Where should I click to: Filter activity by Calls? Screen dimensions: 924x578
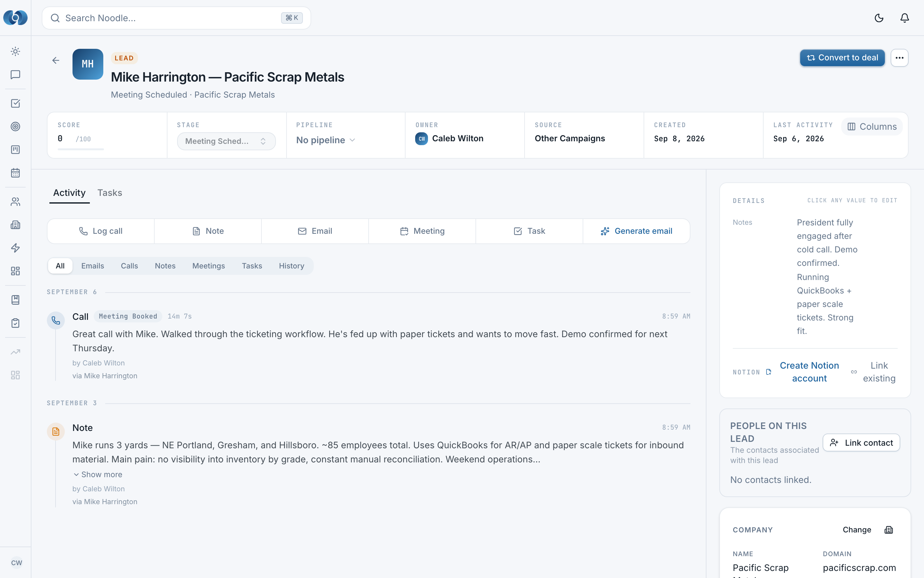[129, 266]
